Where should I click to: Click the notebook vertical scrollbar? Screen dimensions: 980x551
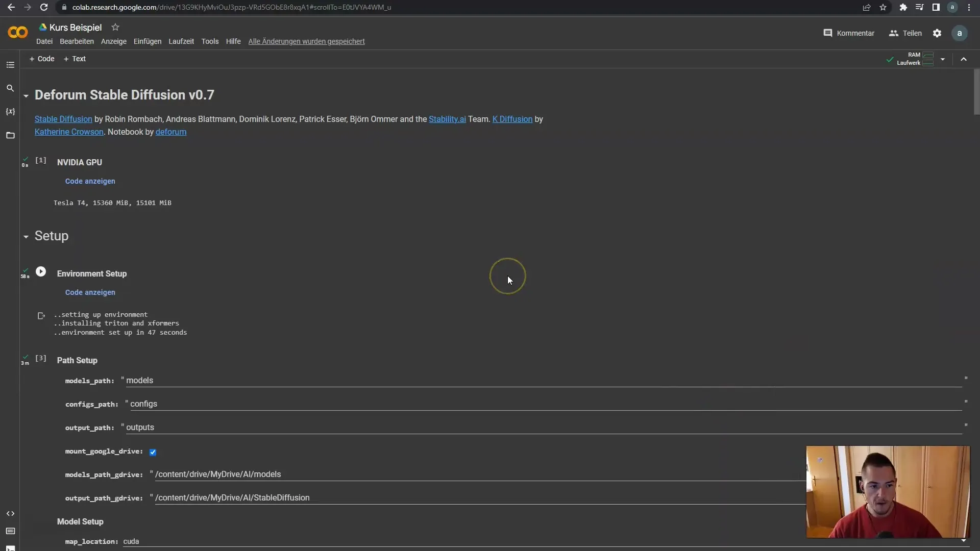[976, 92]
